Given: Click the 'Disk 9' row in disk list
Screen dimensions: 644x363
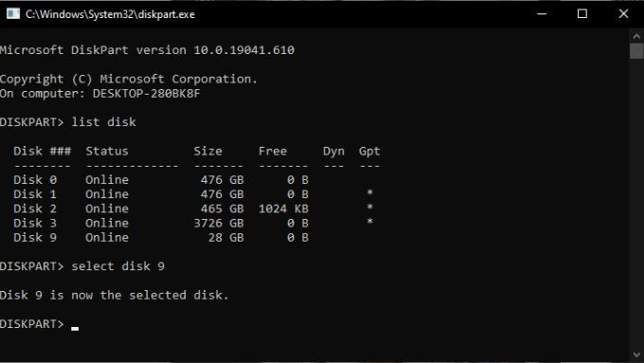Looking at the screenshot, I should [x=161, y=238].
